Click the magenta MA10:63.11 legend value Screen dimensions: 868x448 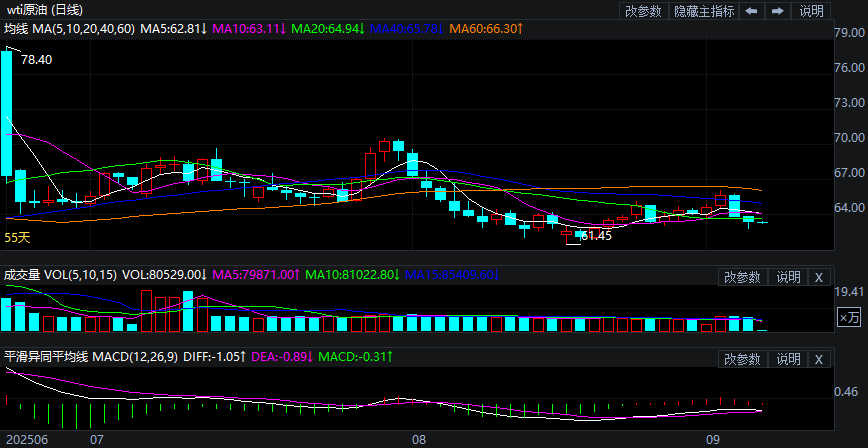point(250,29)
